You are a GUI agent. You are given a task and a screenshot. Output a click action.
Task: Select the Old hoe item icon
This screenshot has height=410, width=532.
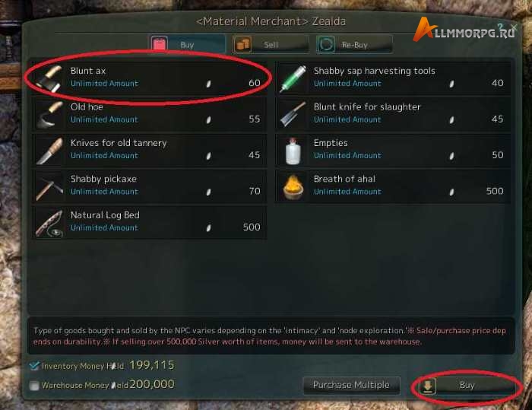(49, 114)
